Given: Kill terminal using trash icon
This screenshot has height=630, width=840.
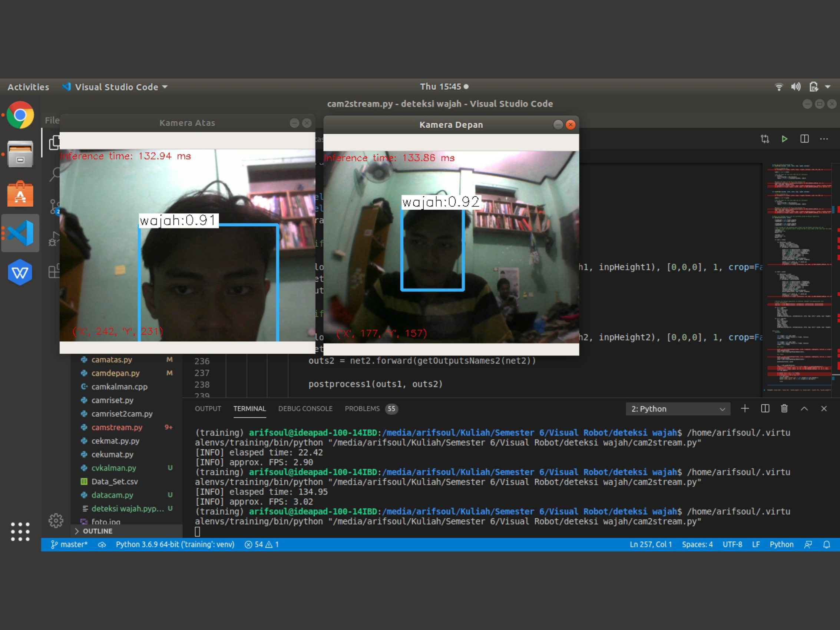Looking at the screenshot, I should [x=784, y=408].
